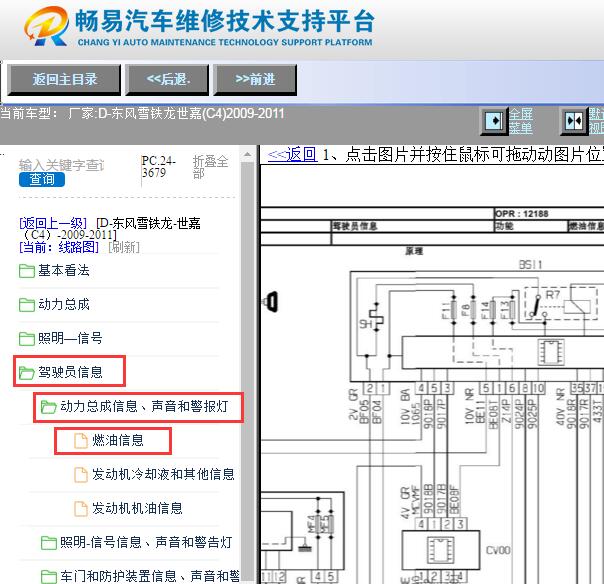The width and height of the screenshot is (604, 584).
Task: Click the full-screen menu toggle icon
Action: tap(494, 121)
